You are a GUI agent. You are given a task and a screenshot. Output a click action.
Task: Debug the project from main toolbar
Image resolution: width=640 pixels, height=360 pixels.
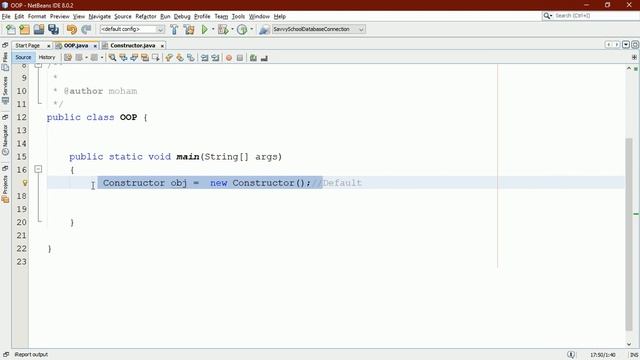223,29
